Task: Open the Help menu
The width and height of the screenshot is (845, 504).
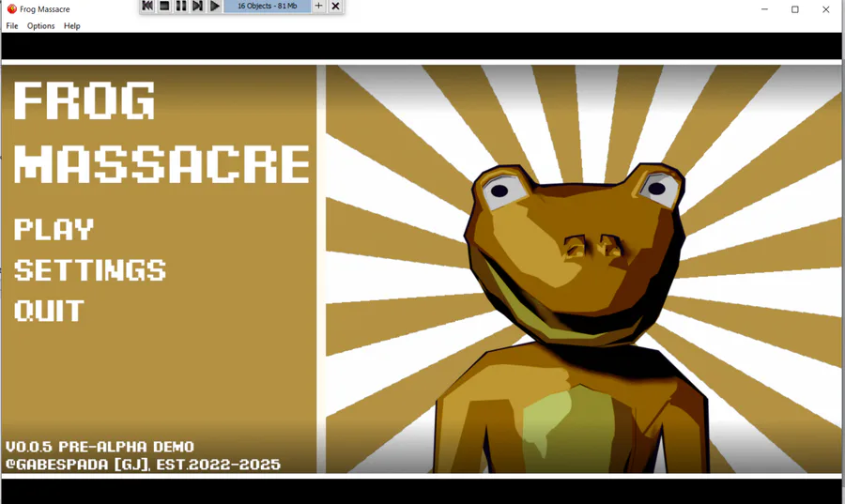Action: 71,26
